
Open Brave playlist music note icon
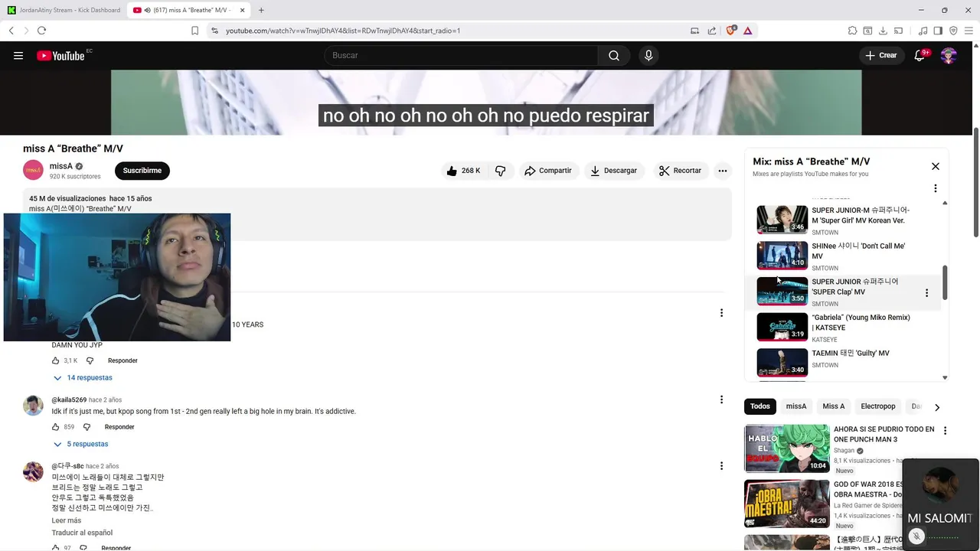(x=923, y=31)
